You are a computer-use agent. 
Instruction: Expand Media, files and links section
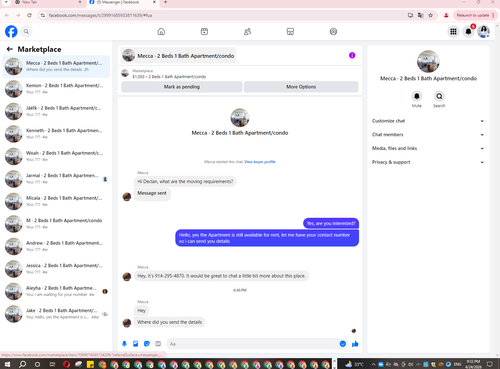tap(428, 148)
